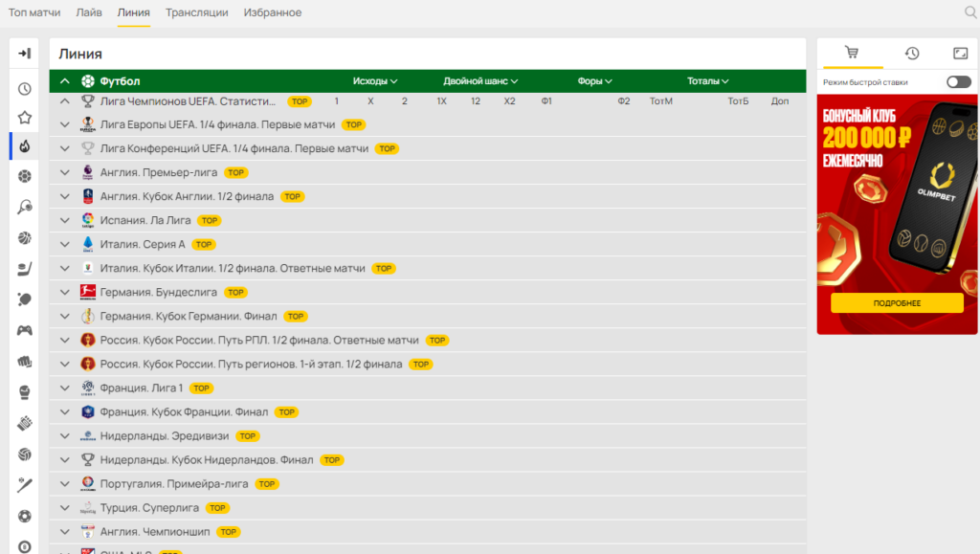Click the ТотМ column header
Image resolution: width=980 pixels, height=554 pixels.
coord(660,100)
